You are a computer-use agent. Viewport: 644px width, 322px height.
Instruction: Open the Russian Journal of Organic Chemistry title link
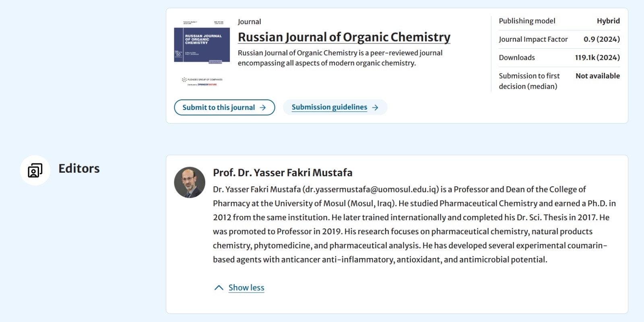click(344, 37)
